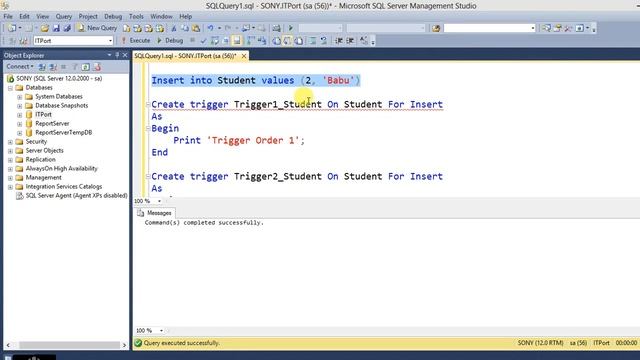
Task: Toggle the Include Actual Execution Plan icon
Action: click(251, 40)
